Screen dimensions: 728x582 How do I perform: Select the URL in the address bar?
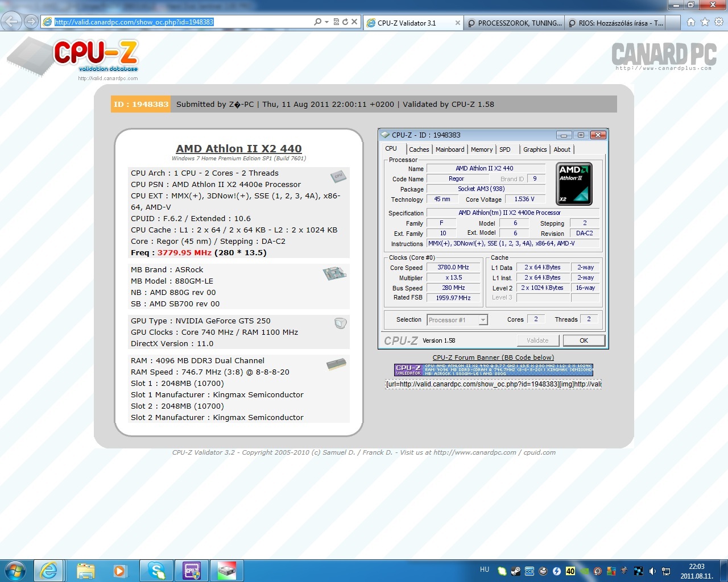(x=134, y=22)
